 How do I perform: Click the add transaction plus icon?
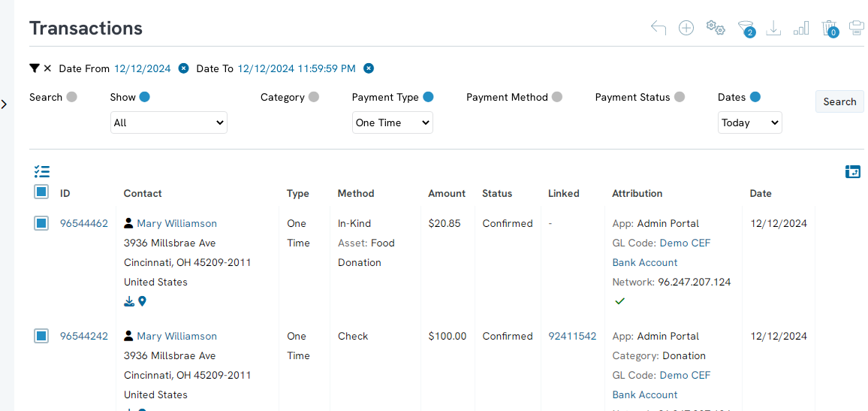pos(686,29)
